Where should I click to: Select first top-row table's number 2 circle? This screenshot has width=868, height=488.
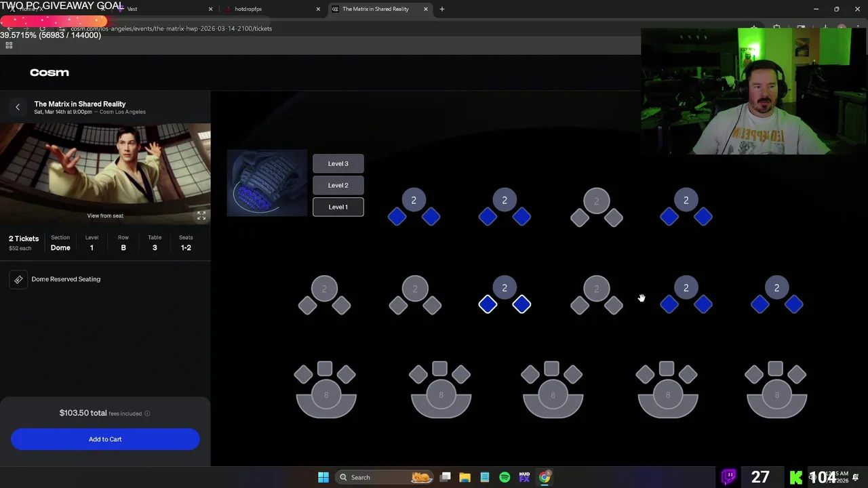pyautogui.click(x=414, y=200)
